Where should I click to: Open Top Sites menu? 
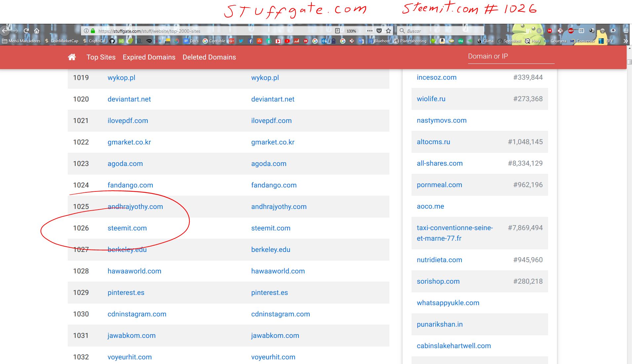point(101,57)
